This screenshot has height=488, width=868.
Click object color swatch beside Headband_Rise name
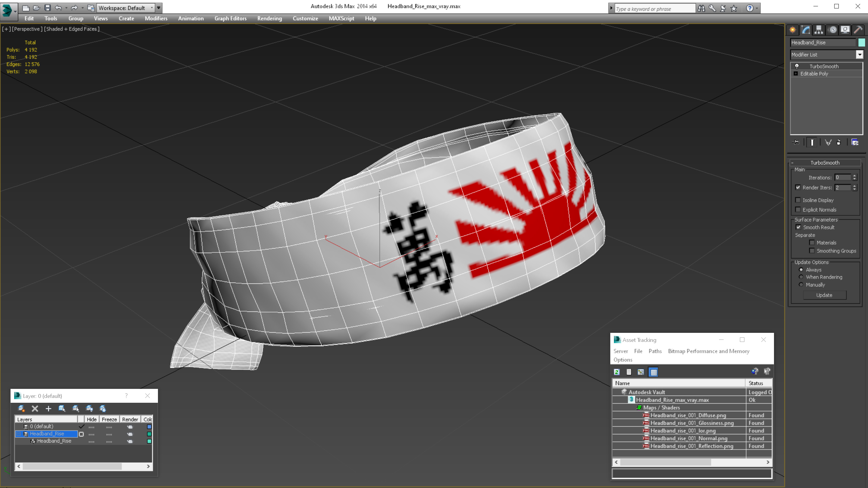click(x=862, y=42)
